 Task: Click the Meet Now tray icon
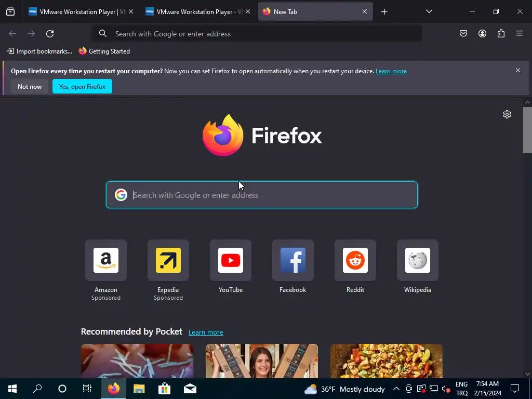point(409,389)
